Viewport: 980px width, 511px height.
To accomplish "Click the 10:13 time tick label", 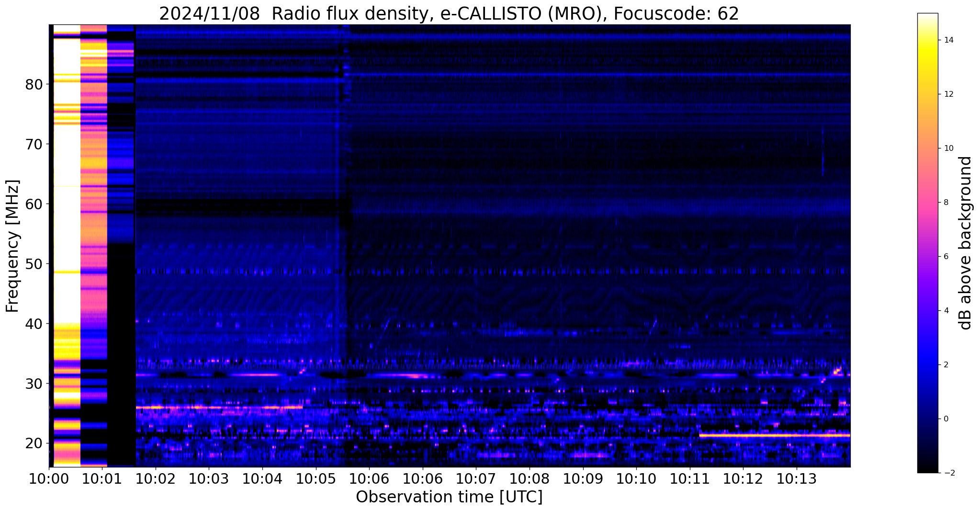I will (x=797, y=478).
